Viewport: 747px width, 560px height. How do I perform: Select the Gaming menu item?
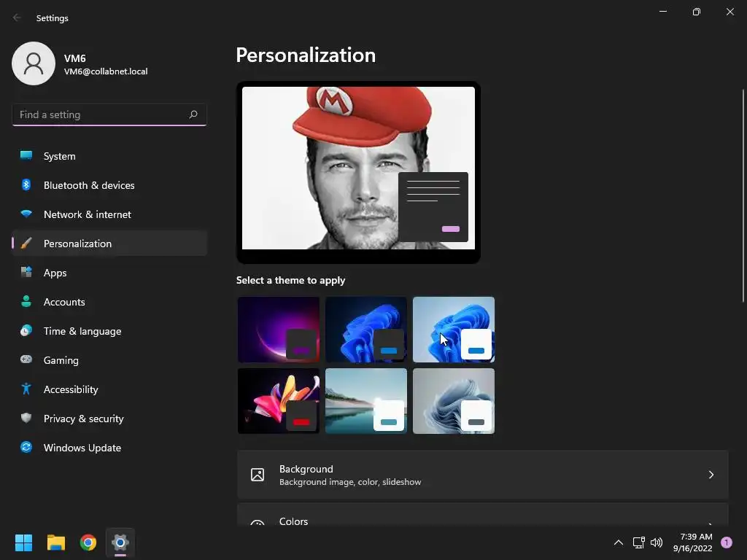109,359
